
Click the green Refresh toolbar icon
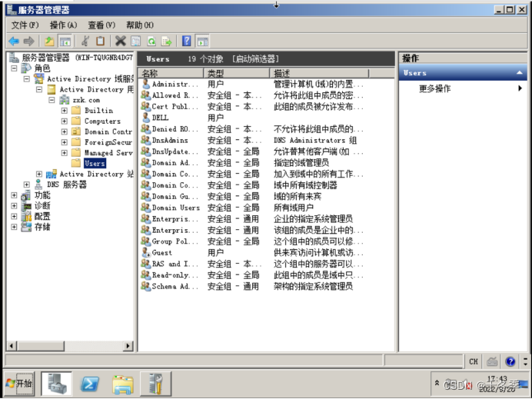[x=151, y=42]
